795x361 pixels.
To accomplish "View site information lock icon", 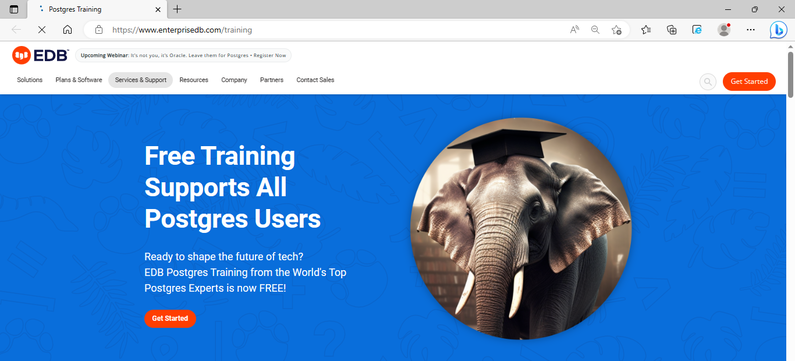I will tap(99, 30).
